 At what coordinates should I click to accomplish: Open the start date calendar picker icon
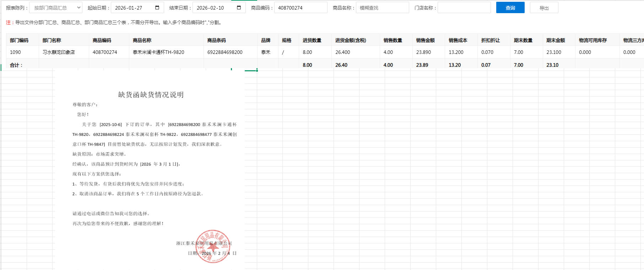click(x=157, y=8)
